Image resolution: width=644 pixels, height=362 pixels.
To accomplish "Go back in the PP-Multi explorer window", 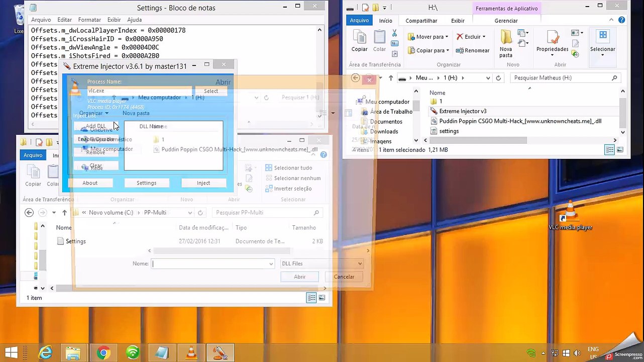I will (29, 213).
